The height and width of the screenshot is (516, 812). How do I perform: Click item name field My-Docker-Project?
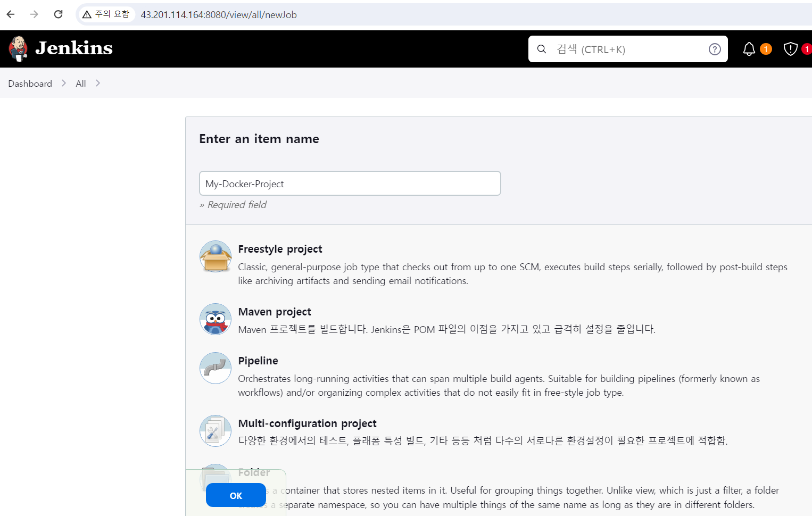350,183
